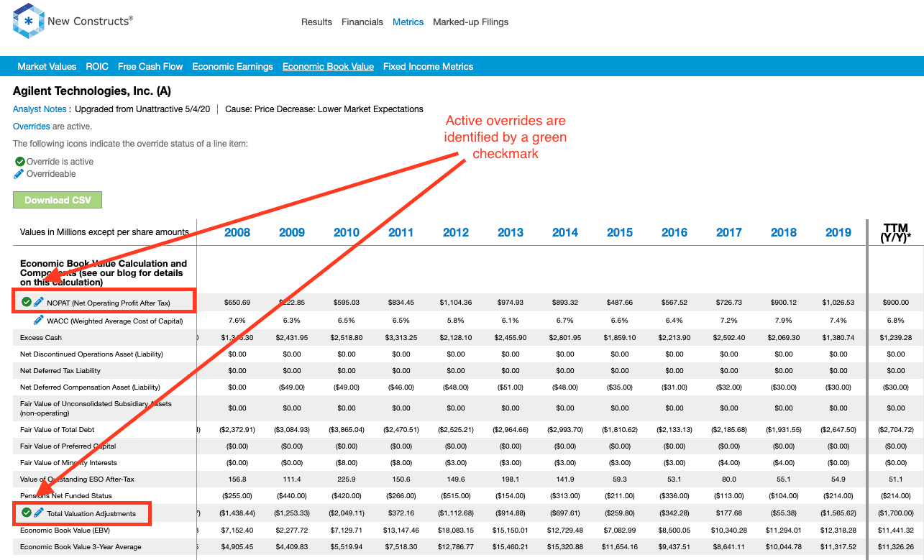This screenshot has width=924, height=560.
Task: Click the Total Valuation Adjustments label
Action: (91, 514)
